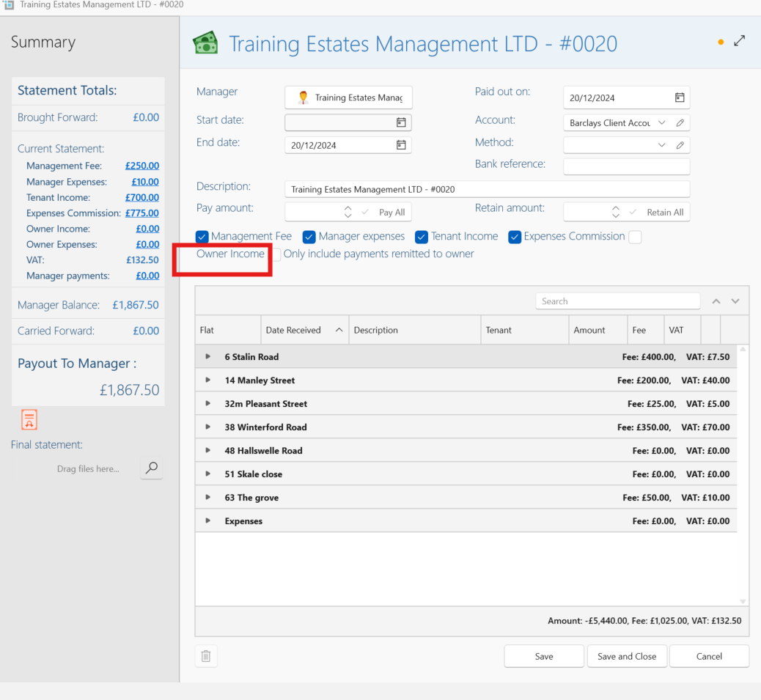Image resolution: width=761 pixels, height=700 pixels.
Task: Check the Owner Income checkbox
Action: click(635, 237)
